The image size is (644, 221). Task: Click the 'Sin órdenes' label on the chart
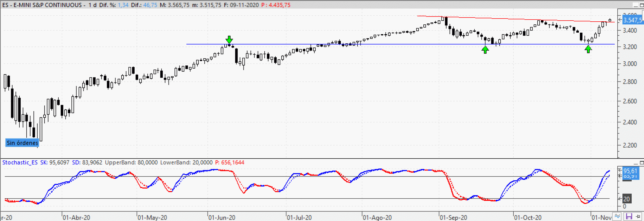pos(22,143)
